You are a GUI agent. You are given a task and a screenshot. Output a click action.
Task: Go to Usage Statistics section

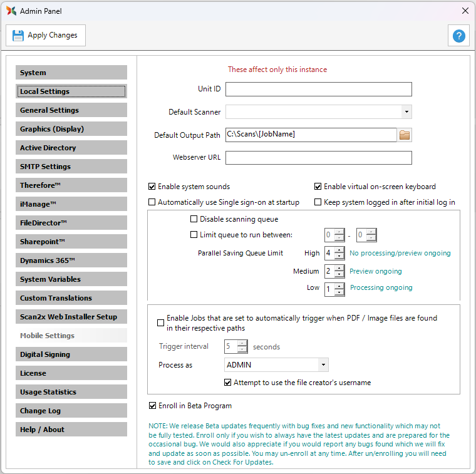pos(71,392)
